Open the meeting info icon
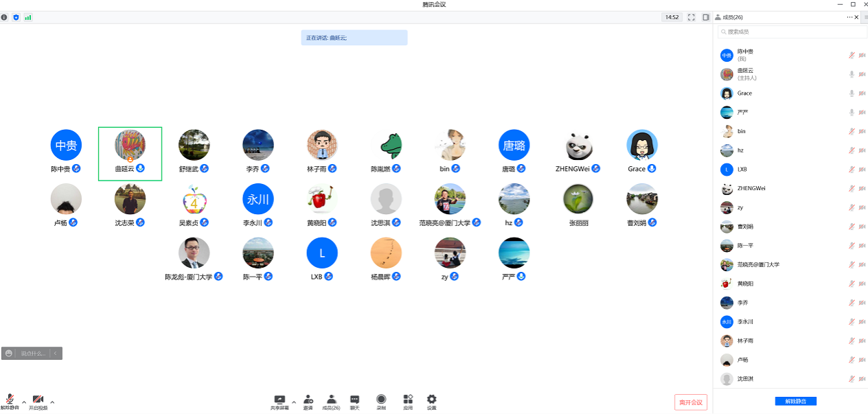 (x=5, y=17)
